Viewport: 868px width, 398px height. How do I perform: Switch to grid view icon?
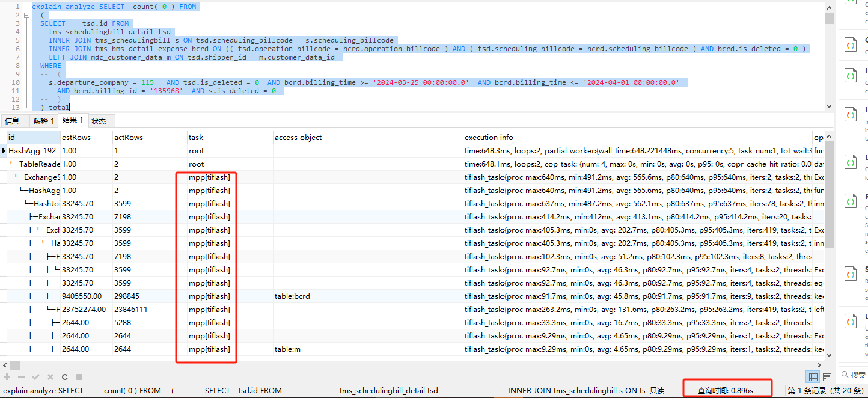click(813, 377)
